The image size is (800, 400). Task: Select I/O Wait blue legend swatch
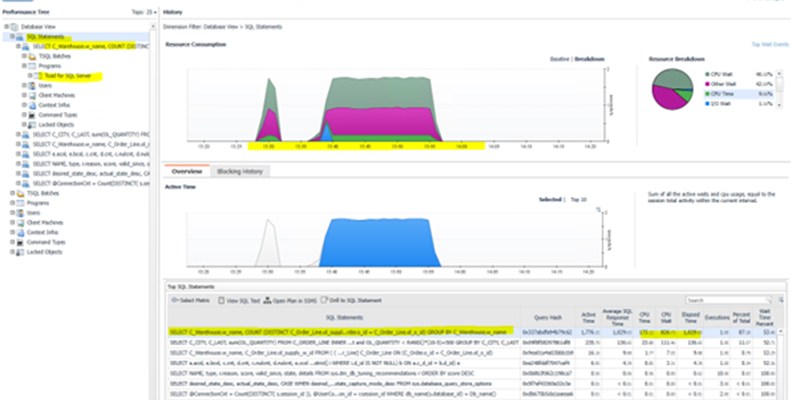click(x=708, y=104)
